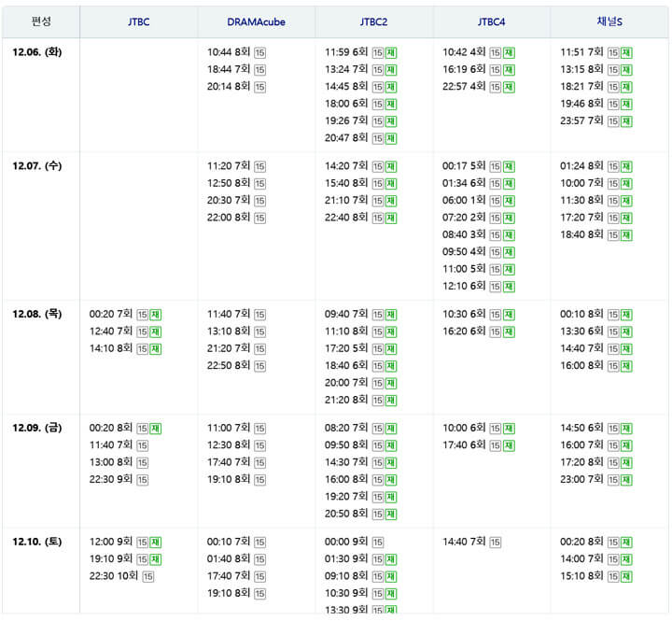Click the 15 rating badge beside JTBC 22:30 9회

pyautogui.click(x=142, y=480)
